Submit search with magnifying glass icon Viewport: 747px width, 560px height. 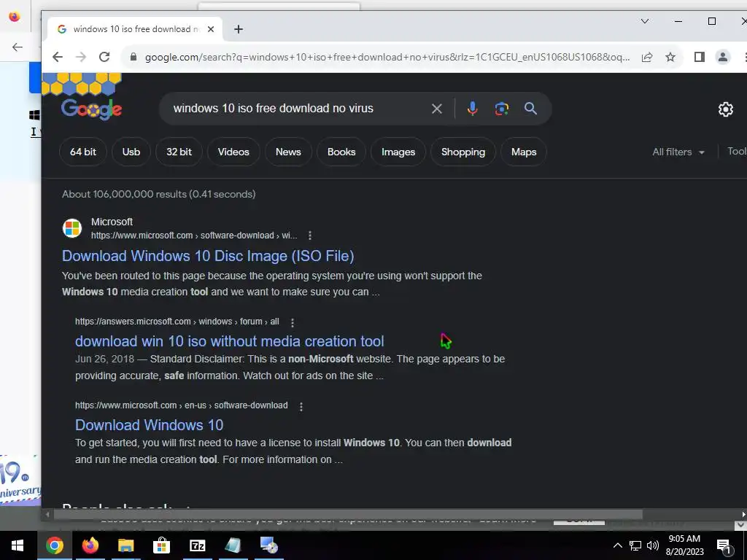click(531, 109)
